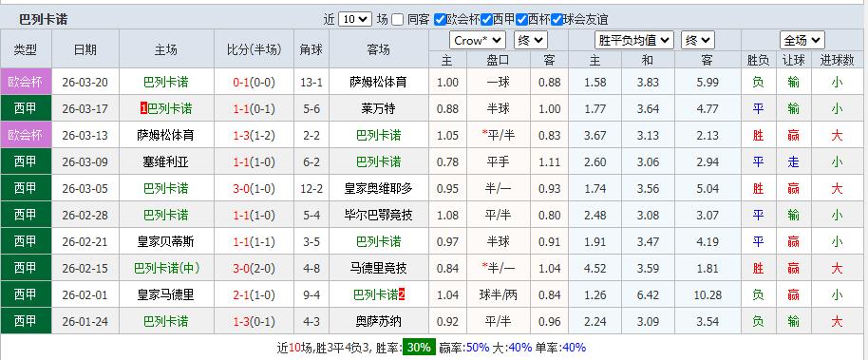Viewport: 868px width, 360px height.
Task: Click the 盘口 column header
Action: [x=499, y=60]
